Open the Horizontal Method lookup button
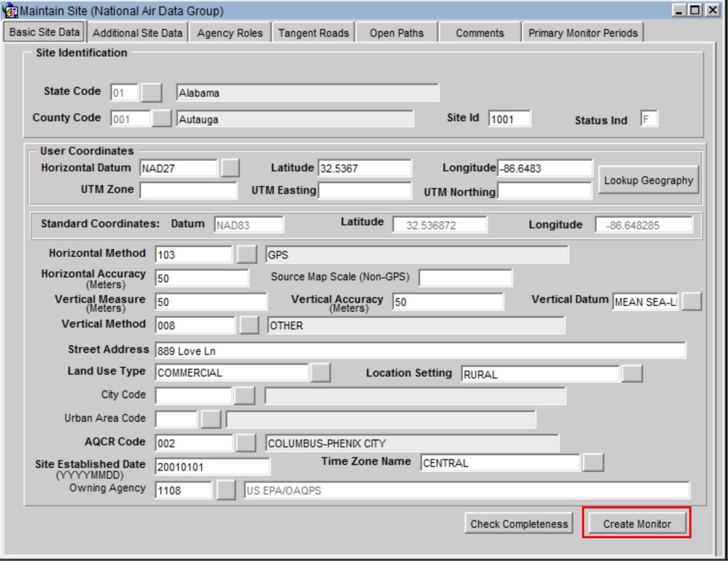 pyautogui.click(x=248, y=253)
